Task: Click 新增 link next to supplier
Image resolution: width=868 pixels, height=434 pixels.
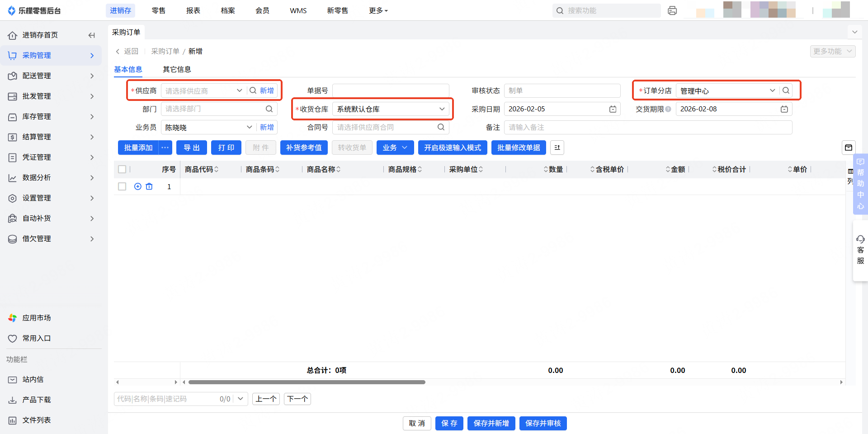Action: point(267,91)
